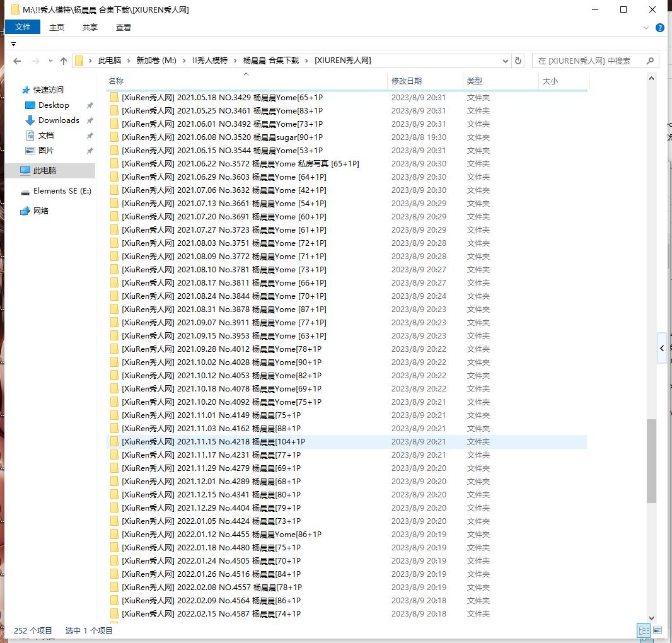Select folder 2021.06.22 No.3572 杨晨晨Yome 私房写真

coord(347,164)
